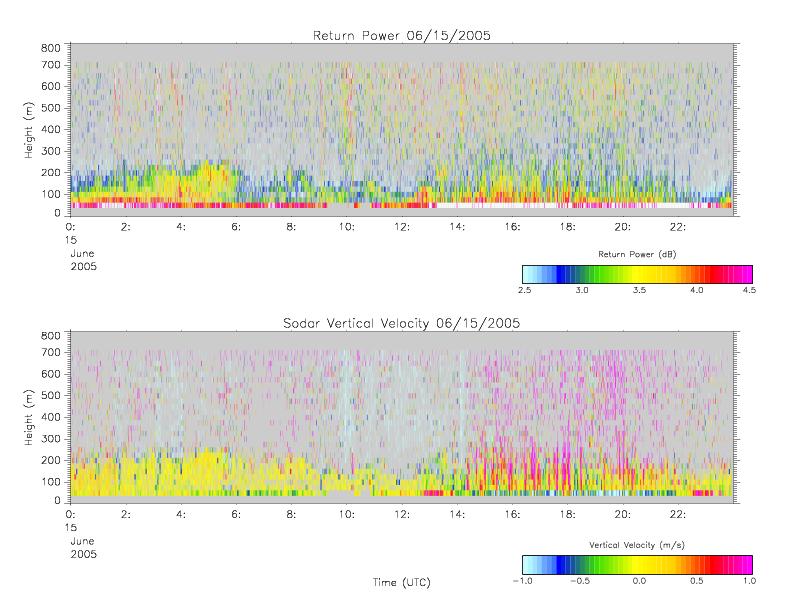This screenshot has width=791, height=611.
Task: Click the '3.5' tick on Return Power colorbar
Action: click(x=639, y=290)
